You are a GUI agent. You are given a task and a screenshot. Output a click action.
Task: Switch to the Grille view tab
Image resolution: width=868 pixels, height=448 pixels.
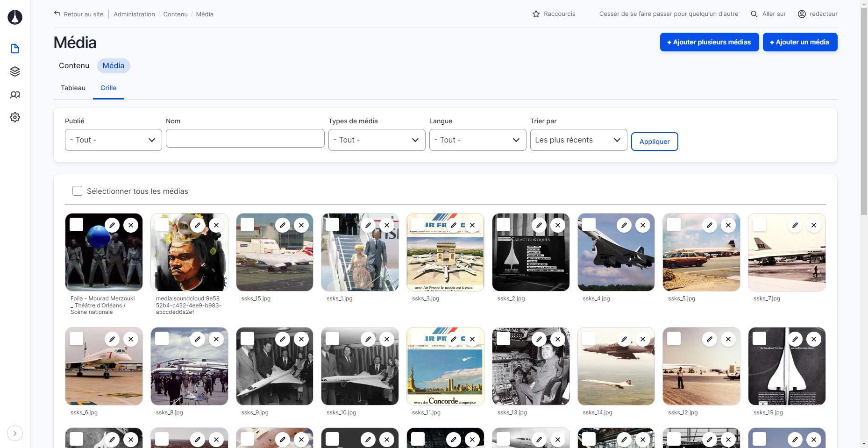(108, 88)
